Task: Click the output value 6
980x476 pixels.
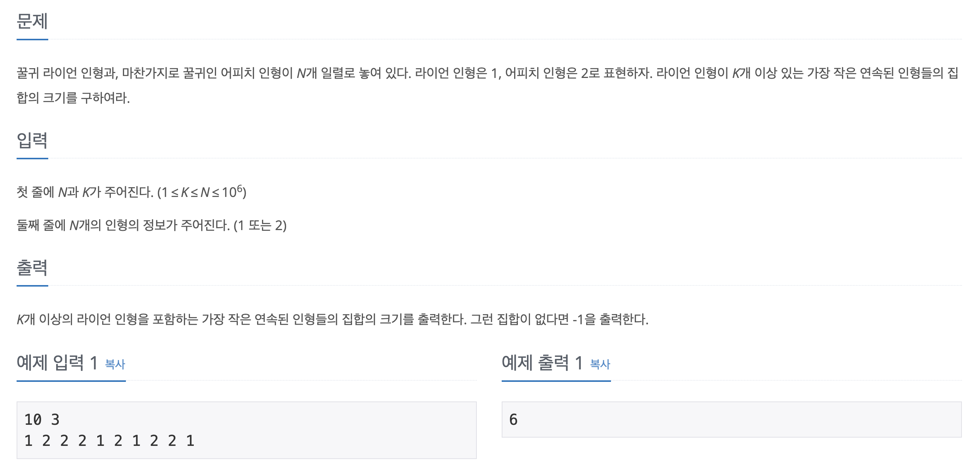Action: 513,420
